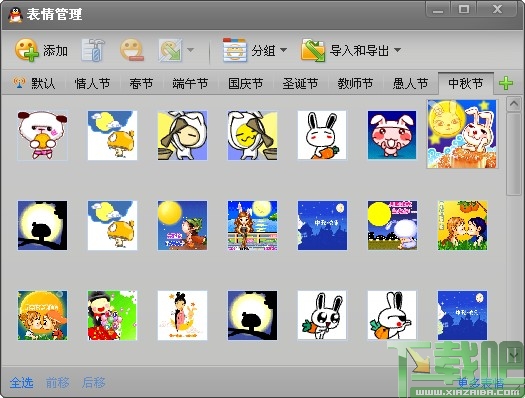Click 全选 select all link
The height and width of the screenshot is (398, 525).
[x=22, y=382]
